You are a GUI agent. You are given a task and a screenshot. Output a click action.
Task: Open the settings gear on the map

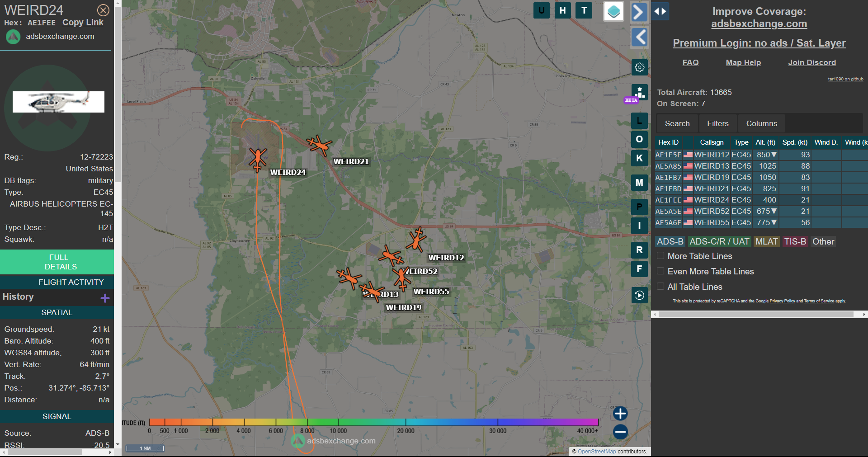[639, 67]
